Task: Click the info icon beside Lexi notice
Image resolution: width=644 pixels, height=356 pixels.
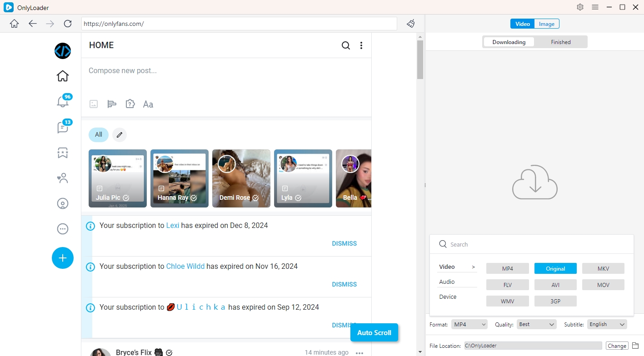Action: tap(90, 226)
